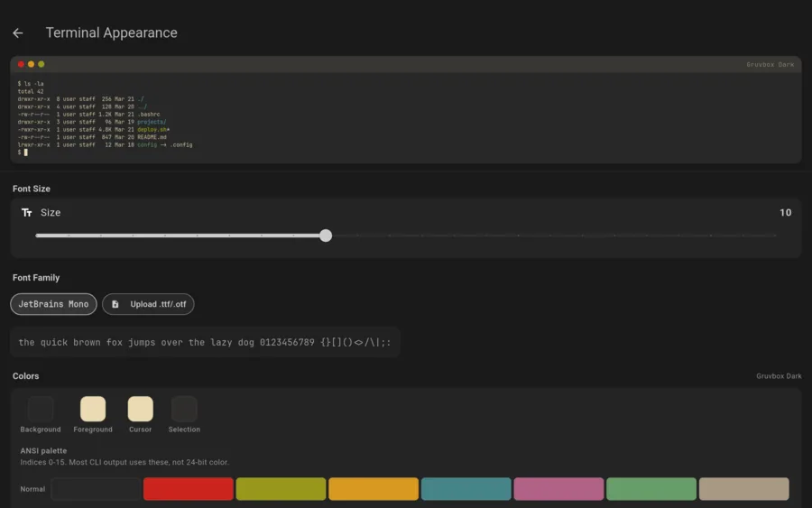Open the Cursor color swatch
The width and height of the screenshot is (812, 508).
(x=141, y=409)
